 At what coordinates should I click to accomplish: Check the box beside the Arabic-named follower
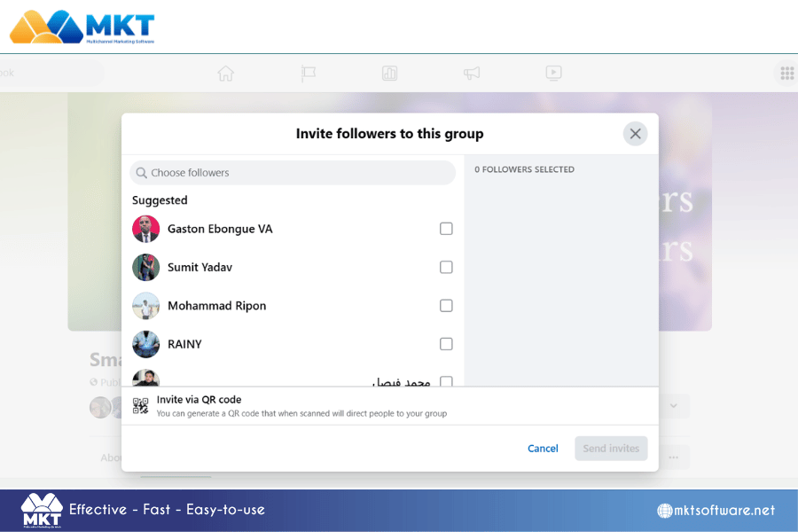pyautogui.click(x=446, y=380)
